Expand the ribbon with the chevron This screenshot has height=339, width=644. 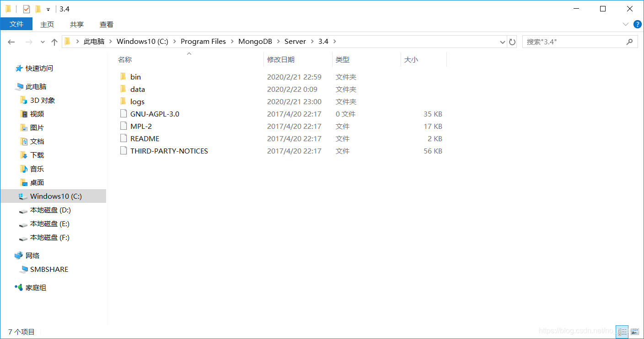(626, 24)
